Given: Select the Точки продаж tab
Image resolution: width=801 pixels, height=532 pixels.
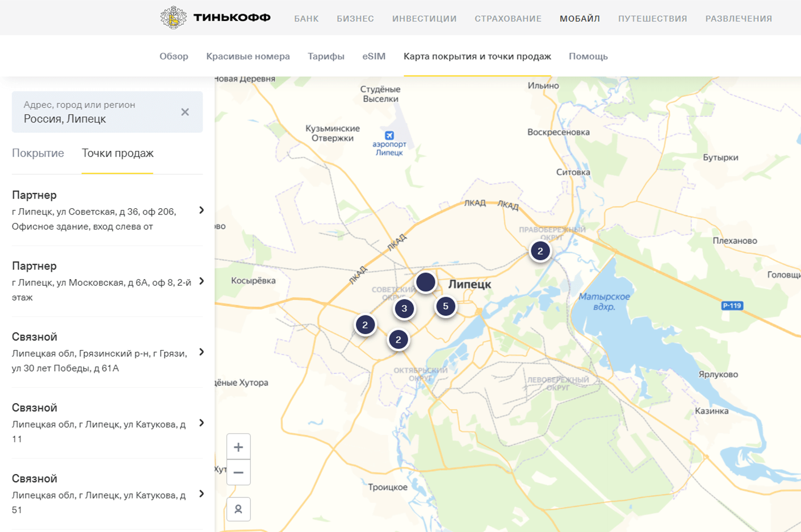Looking at the screenshot, I should [118, 153].
